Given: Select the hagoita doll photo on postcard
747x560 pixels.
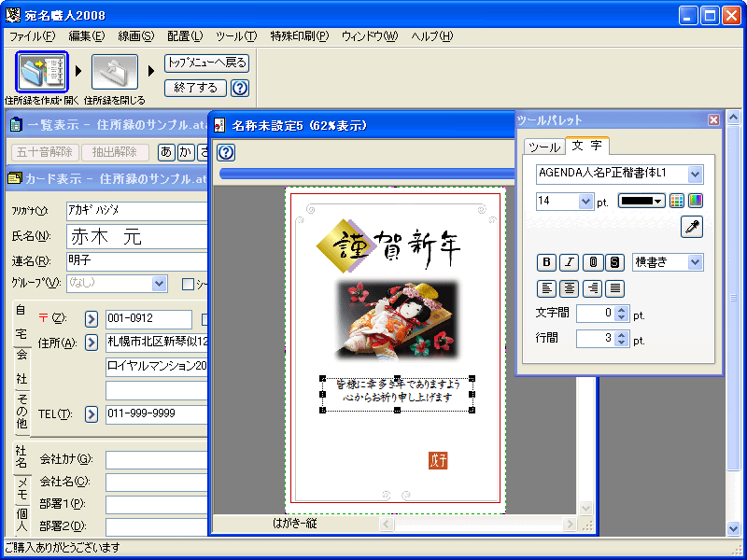Looking at the screenshot, I should pyautogui.click(x=397, y=319).
